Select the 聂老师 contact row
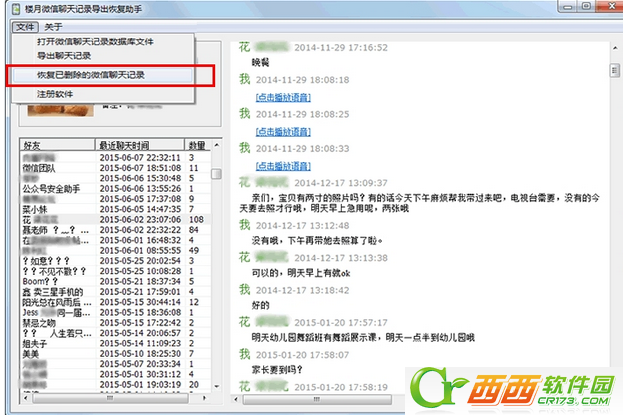The height and width of the screenshot is (415, 623). click(x=115, y=230)
